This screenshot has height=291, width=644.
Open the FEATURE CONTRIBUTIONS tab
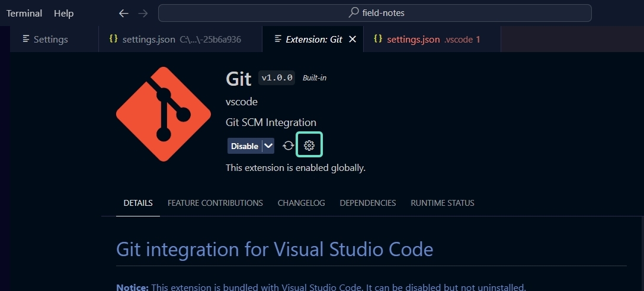[215, 203]
